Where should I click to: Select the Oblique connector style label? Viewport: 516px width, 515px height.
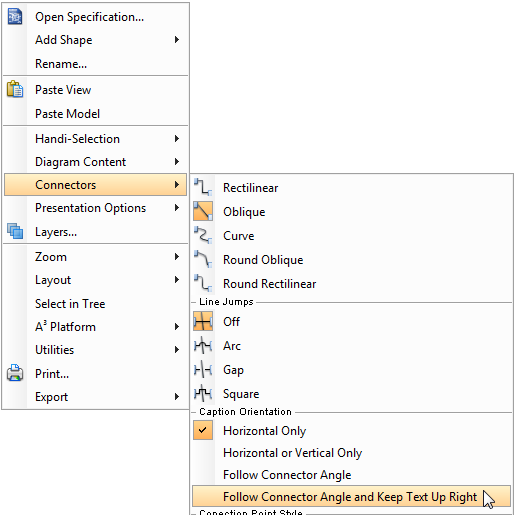pos(244,212)
